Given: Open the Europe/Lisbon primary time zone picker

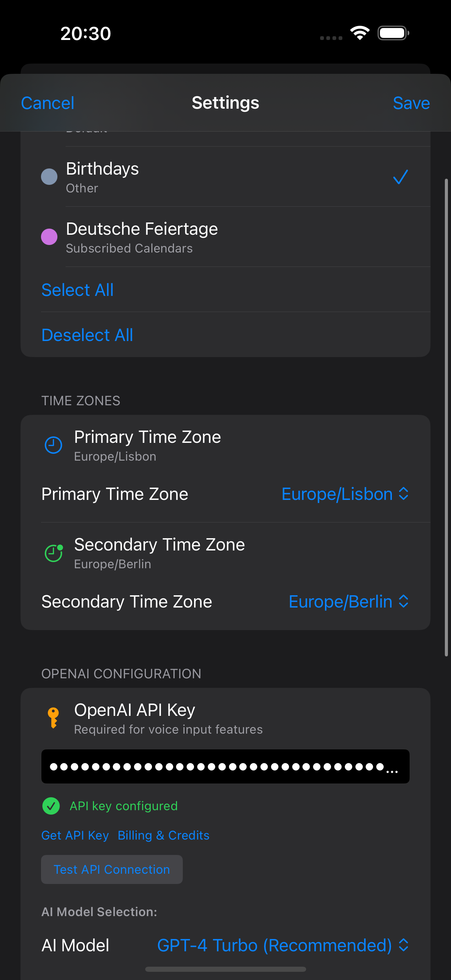Looking at the screenshot, I should click(x=344, y=494).
